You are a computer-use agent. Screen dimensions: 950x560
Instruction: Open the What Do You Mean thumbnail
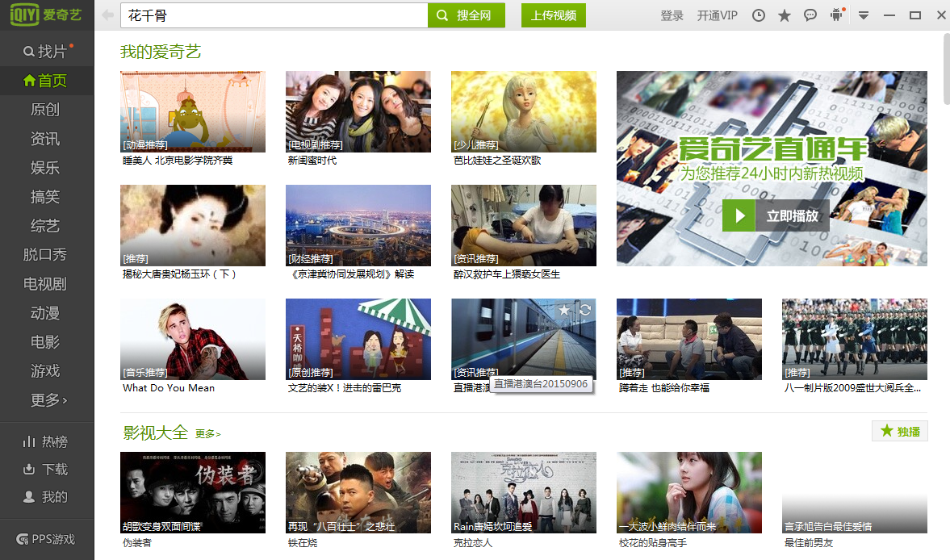point(193,339)
